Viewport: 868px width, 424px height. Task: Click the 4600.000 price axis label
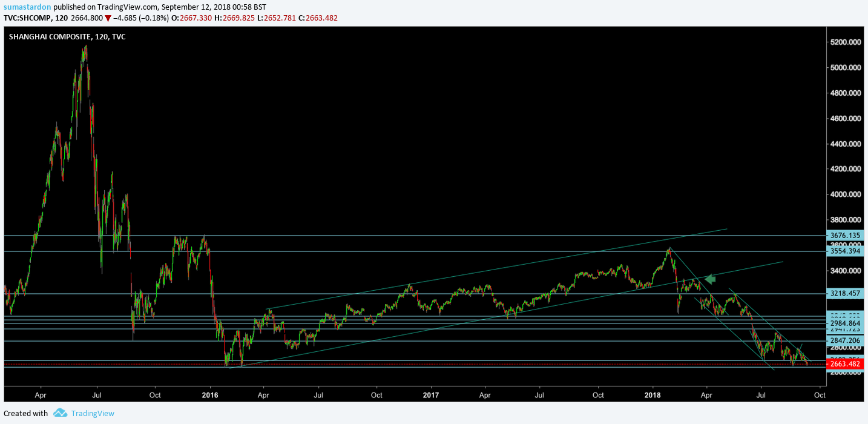pos(846,118)
